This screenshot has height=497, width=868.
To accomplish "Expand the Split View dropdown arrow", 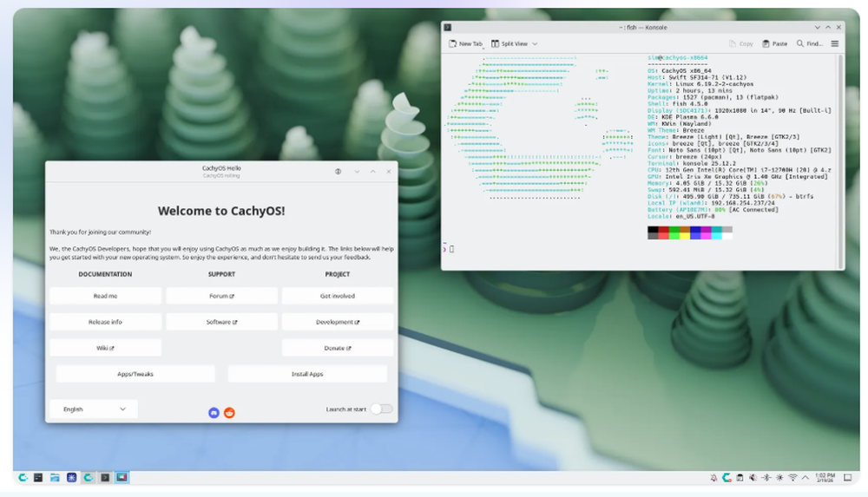I will (535, 43).
